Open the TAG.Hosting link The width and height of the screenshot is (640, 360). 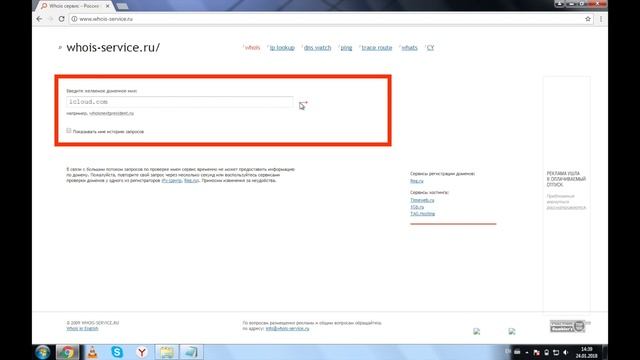(x=422, y=213)
